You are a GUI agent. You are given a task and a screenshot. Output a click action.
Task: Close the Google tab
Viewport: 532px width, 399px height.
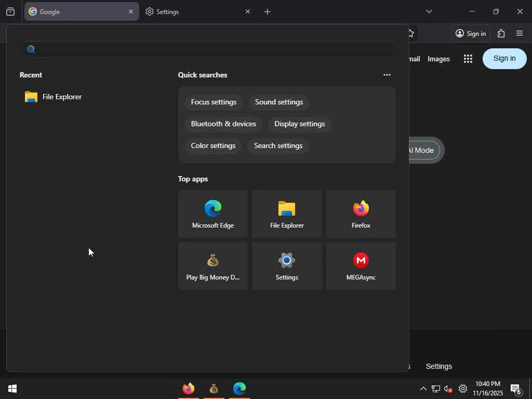tap(131, 11)
